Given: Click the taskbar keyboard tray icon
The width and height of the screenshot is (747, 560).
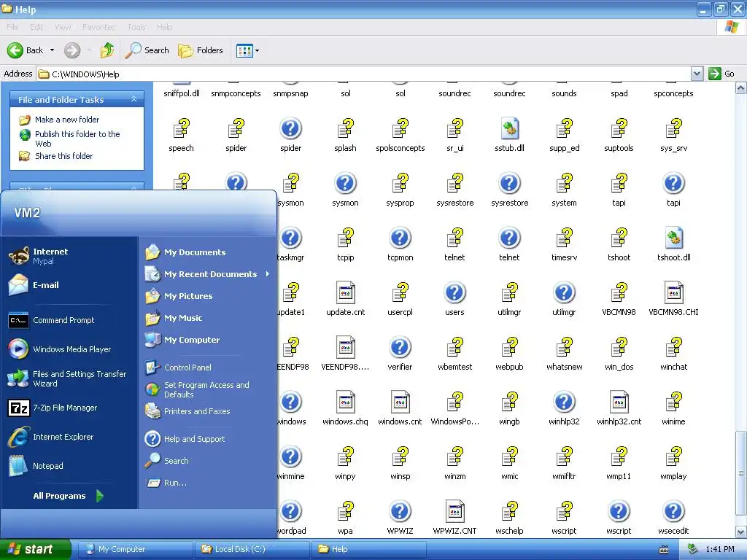Looking at the screenshot, I should [x=664, y=550].
